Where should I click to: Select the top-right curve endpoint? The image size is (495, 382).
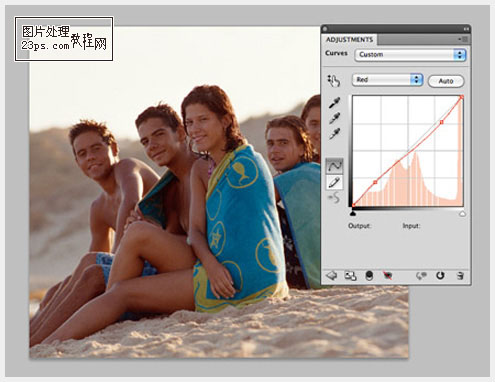coord(462,97)
